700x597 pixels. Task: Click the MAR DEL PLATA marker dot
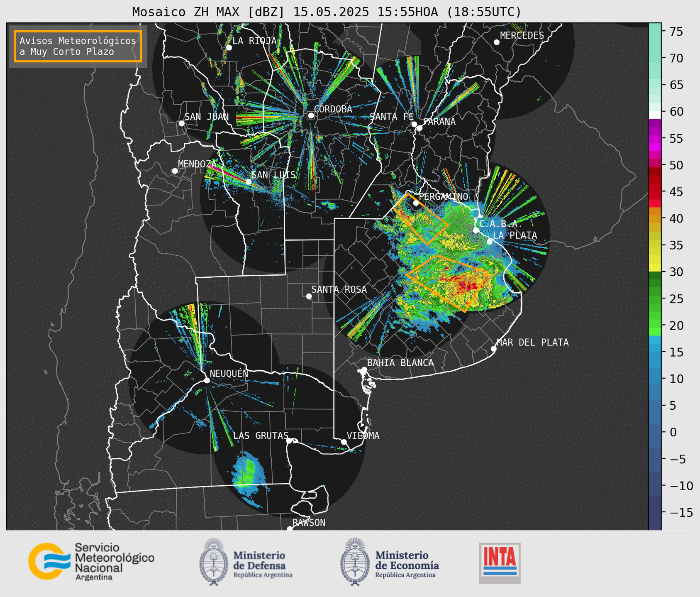pyautogui.click(x=494, y=349)
